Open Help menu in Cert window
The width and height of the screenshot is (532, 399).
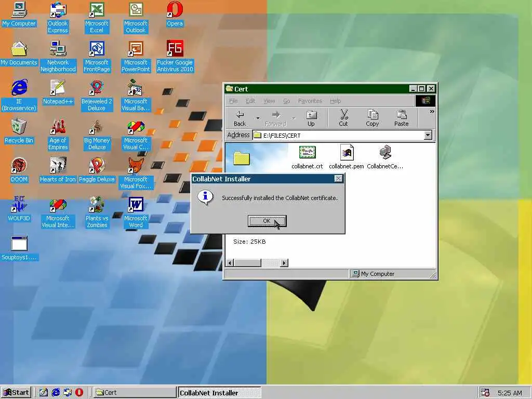point(335,101)
